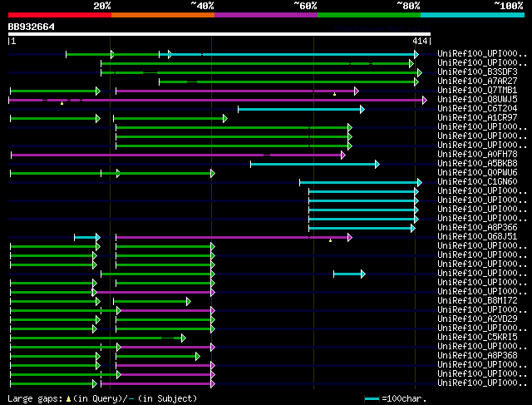Image resolution: width=532 pixels, height=405 pixels.
Task: Click the cyan ~100% identity legend segment
Action: 473,15
